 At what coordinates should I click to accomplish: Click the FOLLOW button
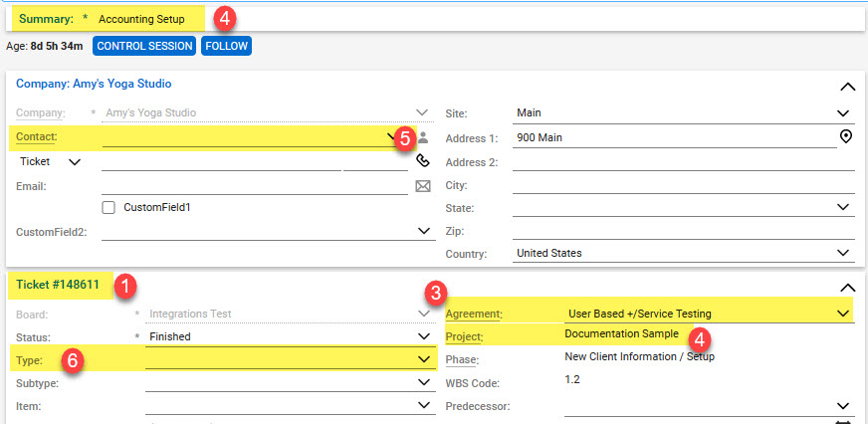tap(226, 46)
